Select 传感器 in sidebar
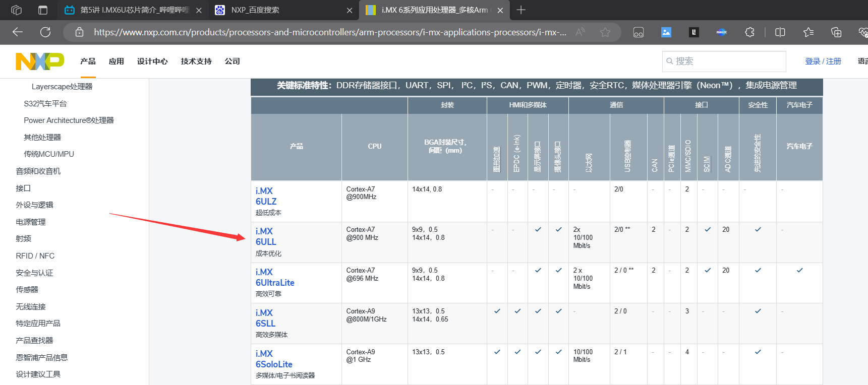 tap(27, 289)
